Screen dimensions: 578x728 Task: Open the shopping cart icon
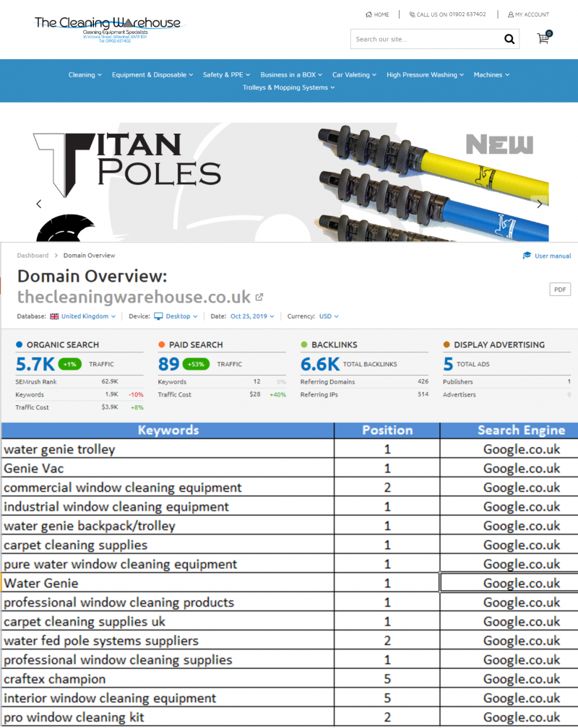543,38
